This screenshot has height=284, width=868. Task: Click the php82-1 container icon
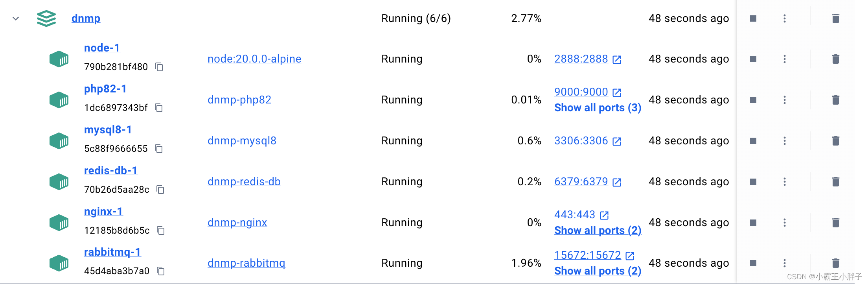(59, 100)
